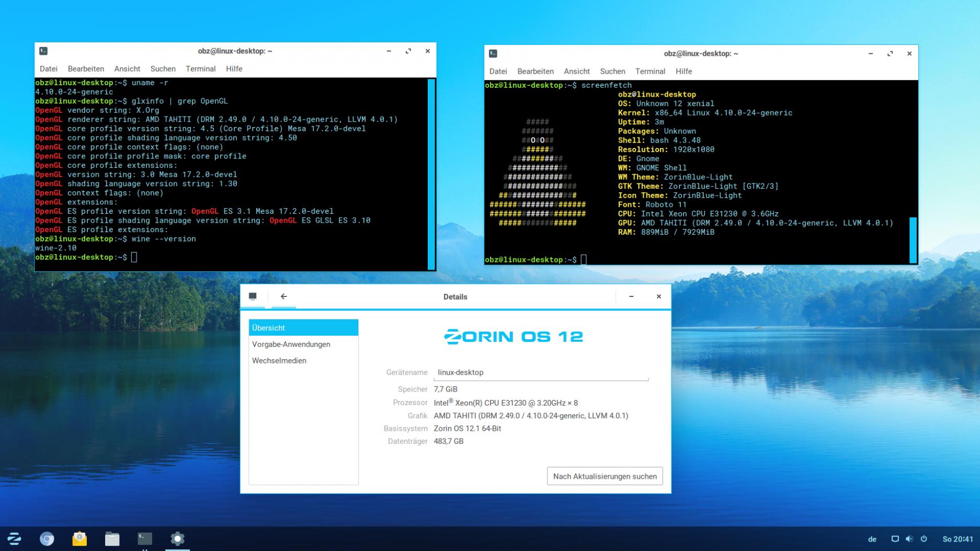Close the Details window
This screenshot has width=980, height=551.
[x=659, y=296]
